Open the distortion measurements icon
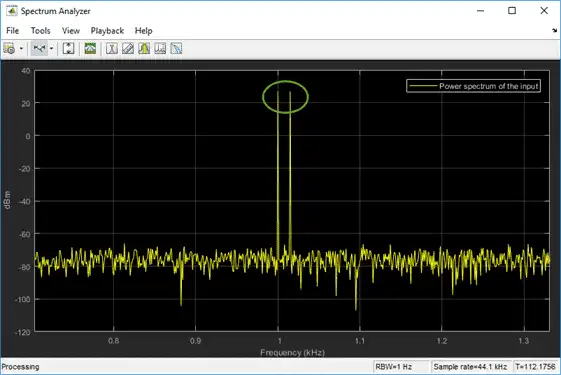561x375 pixels. 160,48
